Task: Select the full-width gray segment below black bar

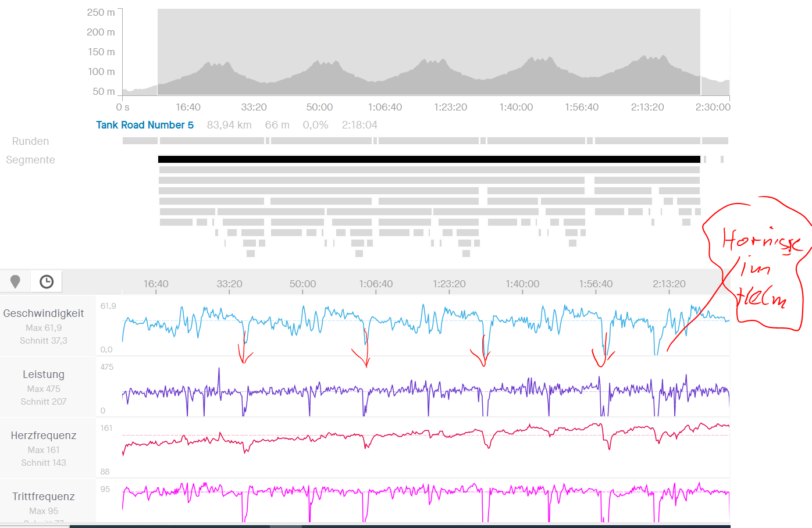Action: point(429,170)
